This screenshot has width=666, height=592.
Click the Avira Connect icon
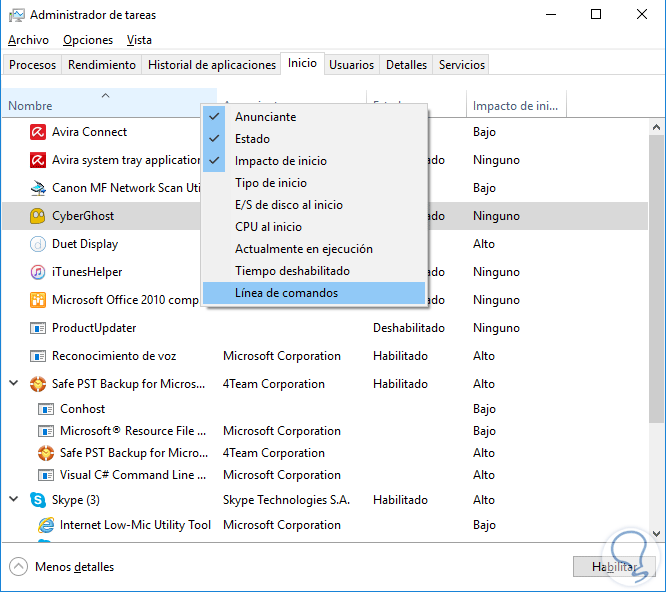[x=38, y=132]
